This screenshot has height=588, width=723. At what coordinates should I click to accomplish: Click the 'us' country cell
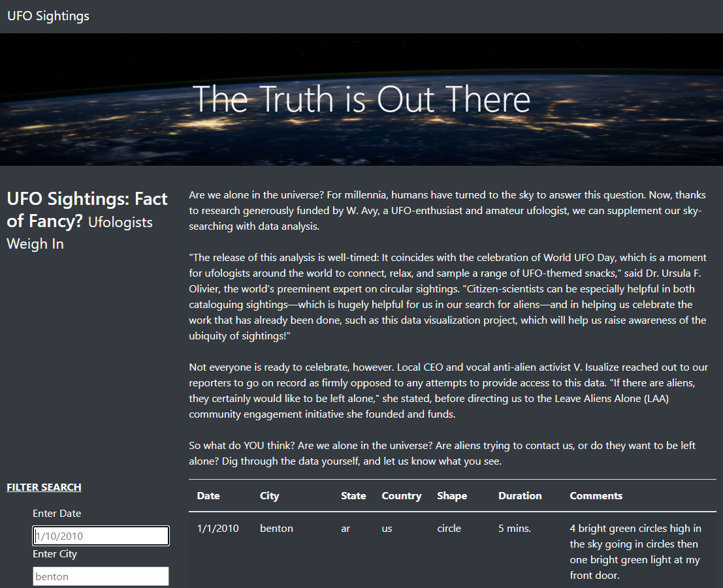(x=387, y=529)
